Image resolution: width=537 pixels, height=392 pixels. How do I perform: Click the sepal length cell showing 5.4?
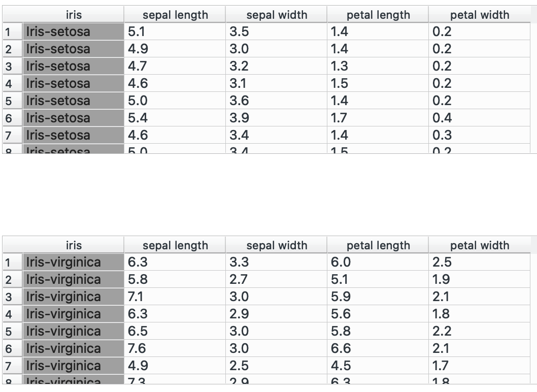175,118
